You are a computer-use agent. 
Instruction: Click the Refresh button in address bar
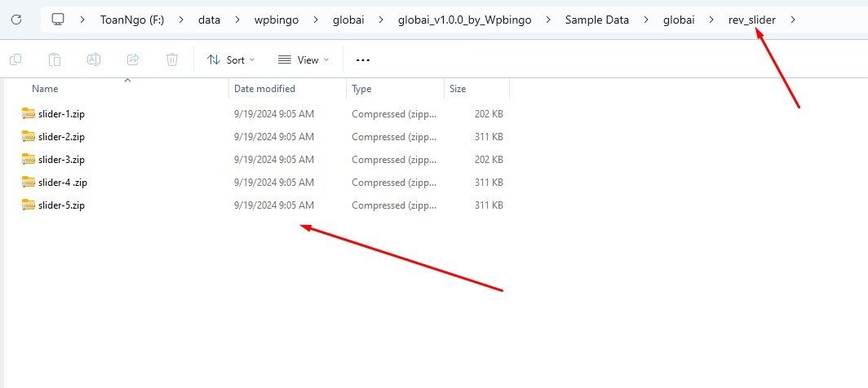click(x=16, y=20)
